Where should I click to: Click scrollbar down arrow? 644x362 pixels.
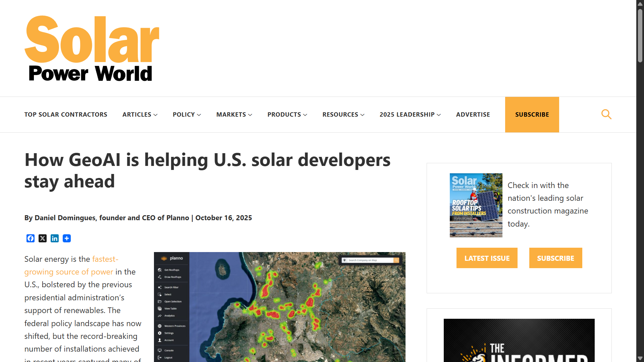(640, 358)
